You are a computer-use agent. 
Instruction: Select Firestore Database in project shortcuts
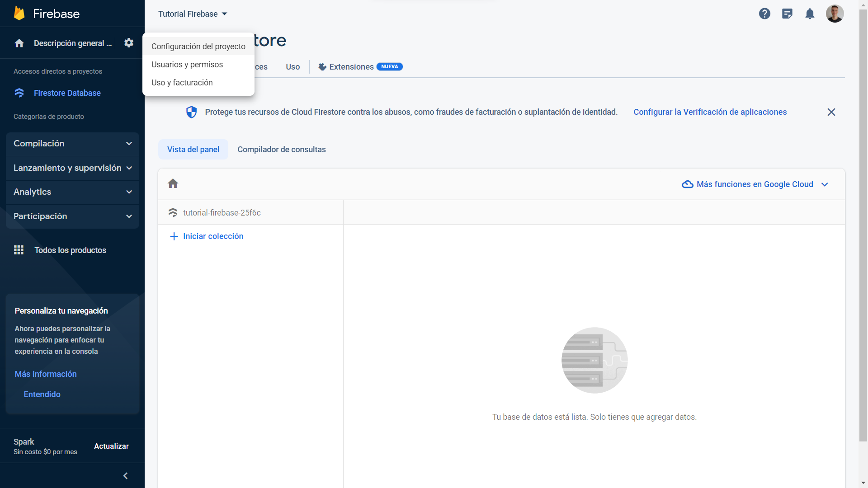(x=67, y=93)
